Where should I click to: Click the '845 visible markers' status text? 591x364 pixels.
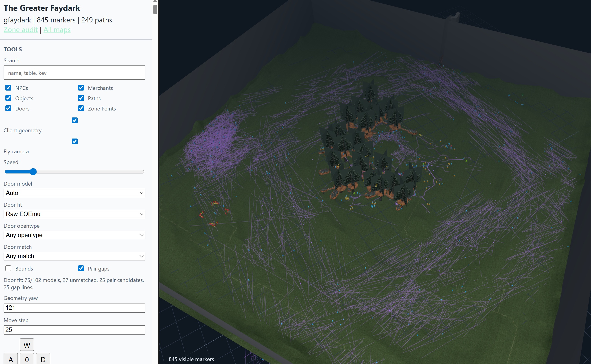pyautogui.click(x=191, y=359)
